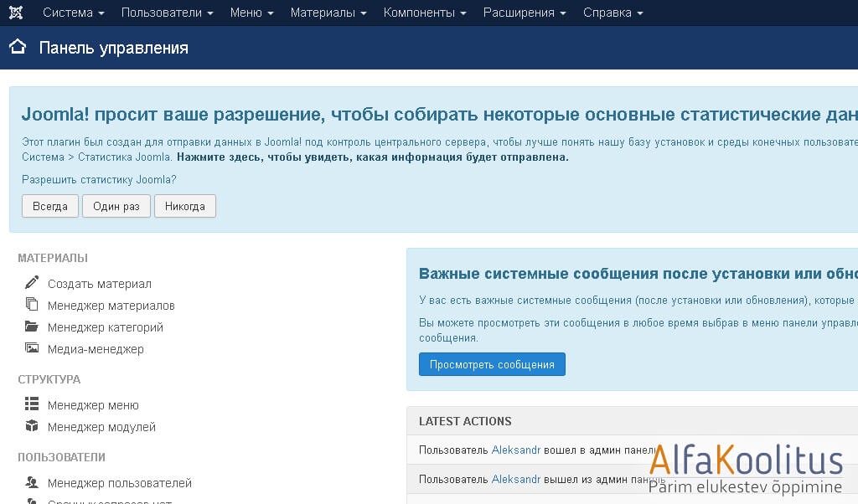Click the Joomla! просит ваше разрешение heading

click(x=439, y=114)
